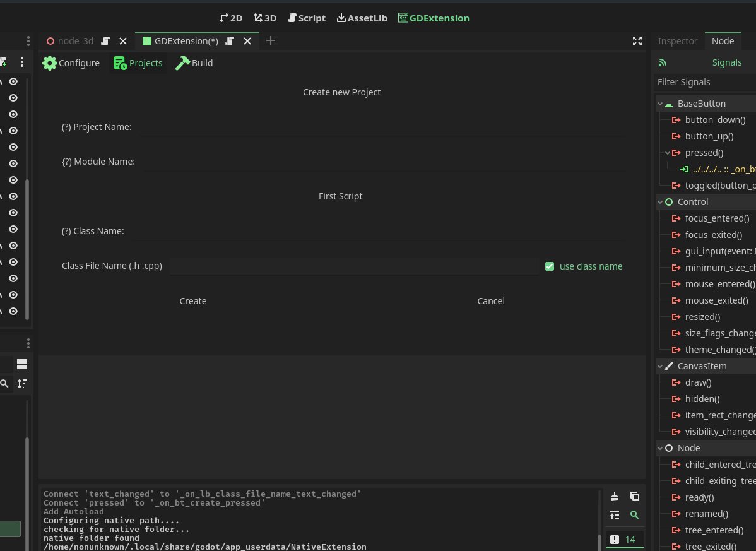The width and height of the screenshot is (756, 551).
Task: Select the hidden() signal
Action: [x=702, y=399]
